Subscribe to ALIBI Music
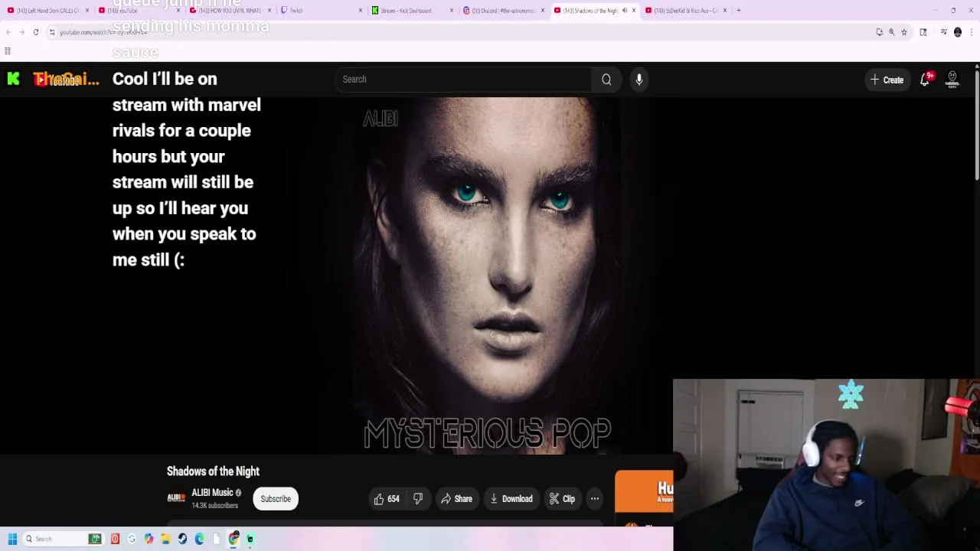The width and height of the screenshot is (980, 551). tap(276, 499)
